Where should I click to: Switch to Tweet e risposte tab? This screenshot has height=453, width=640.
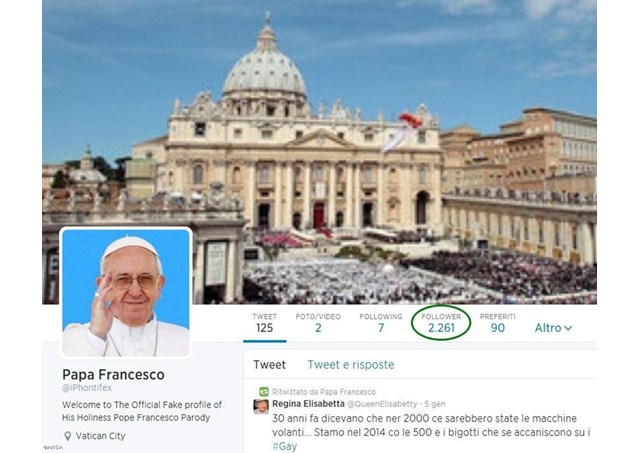[x=351, y=364]
